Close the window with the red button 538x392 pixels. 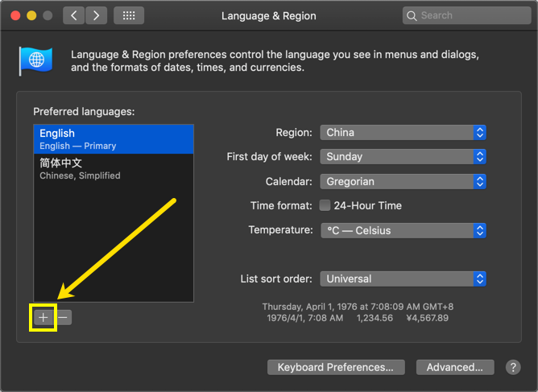(x=15, y=15)
